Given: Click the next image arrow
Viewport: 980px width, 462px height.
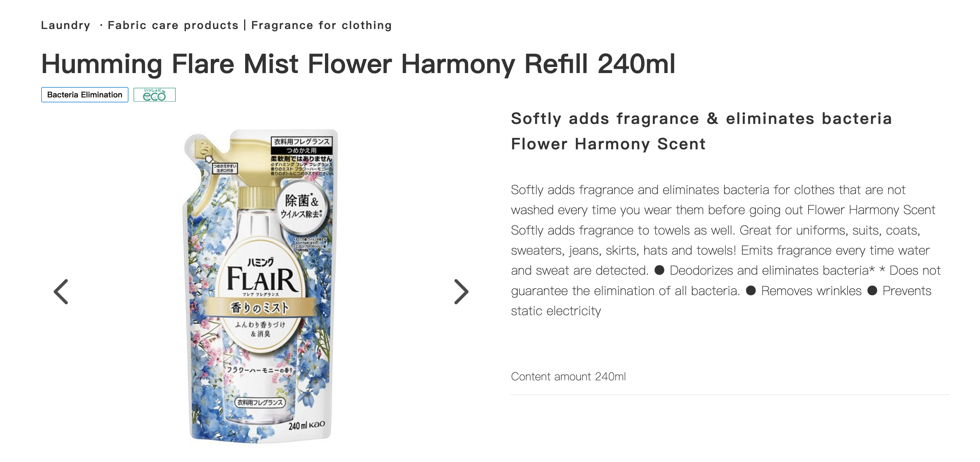Looking at the screenshot, I should click(461, 292).
